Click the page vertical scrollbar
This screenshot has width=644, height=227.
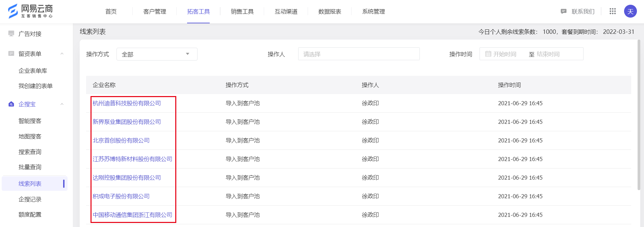tap(639, 115)
